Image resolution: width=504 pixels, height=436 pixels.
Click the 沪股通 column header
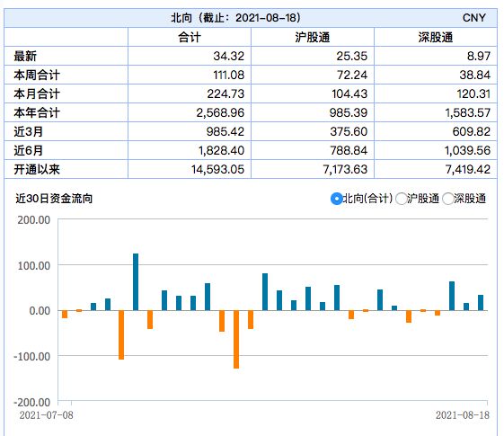(313, 37)
